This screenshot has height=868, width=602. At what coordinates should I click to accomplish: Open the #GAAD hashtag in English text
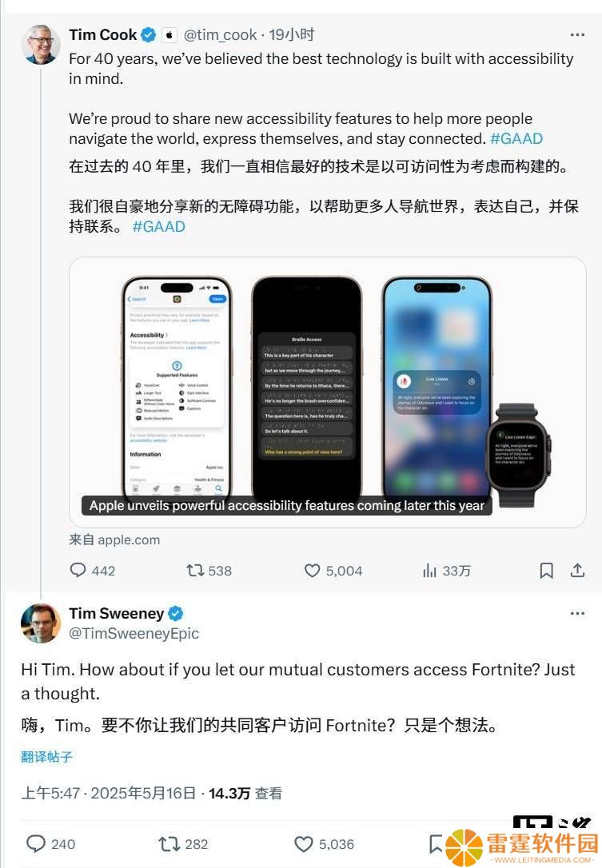[x=516, y=138]
